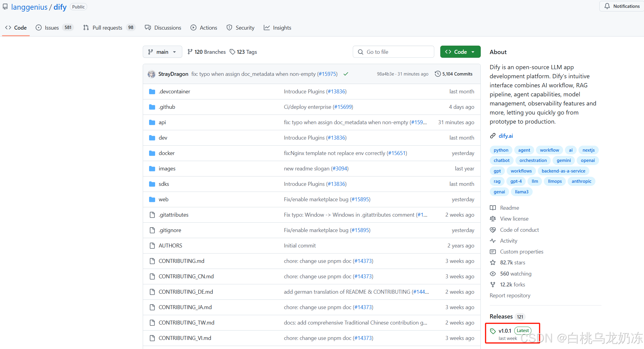Open the Insights tab
Screen dimensions: 644x349
[x=282, y=27]
